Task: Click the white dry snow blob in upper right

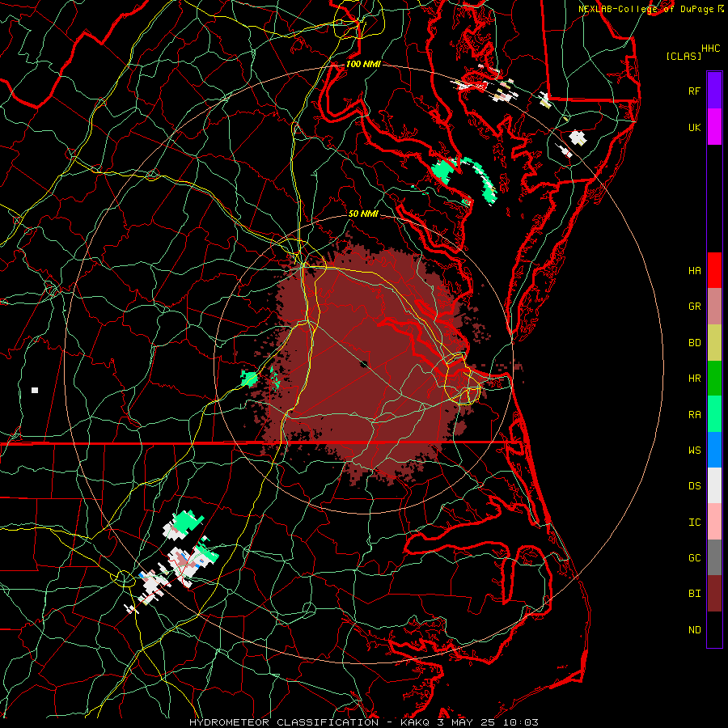Action: pos(578,138)
